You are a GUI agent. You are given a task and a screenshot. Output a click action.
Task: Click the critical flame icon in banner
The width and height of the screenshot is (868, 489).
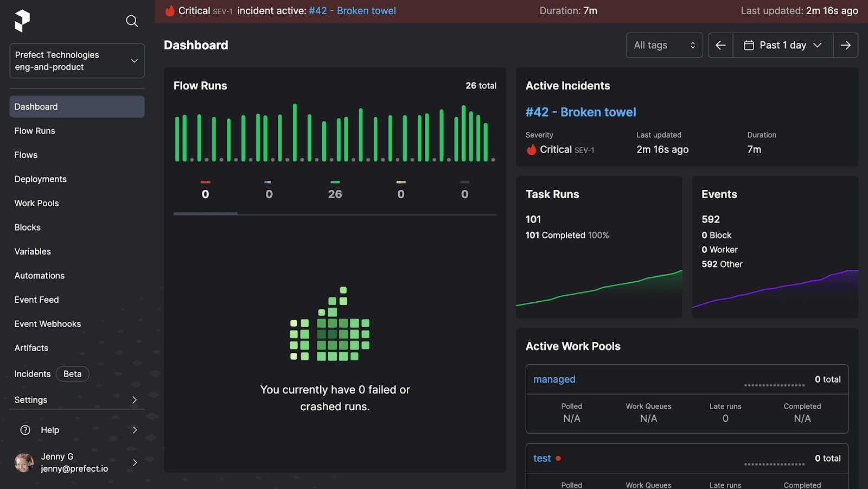coord(170,11)
